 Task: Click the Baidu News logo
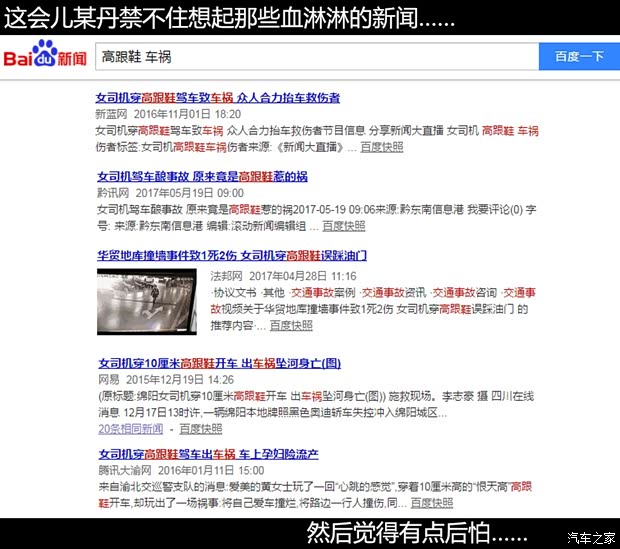[45, 54]
